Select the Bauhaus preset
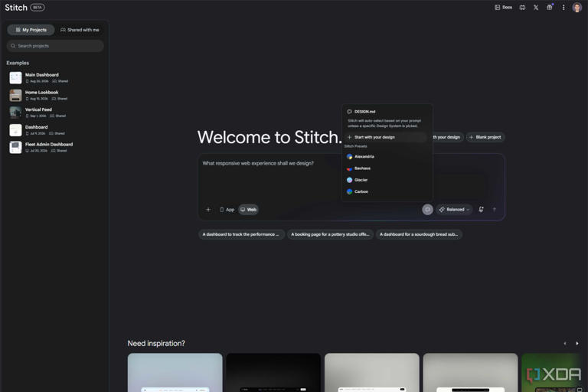 point(386,168)
